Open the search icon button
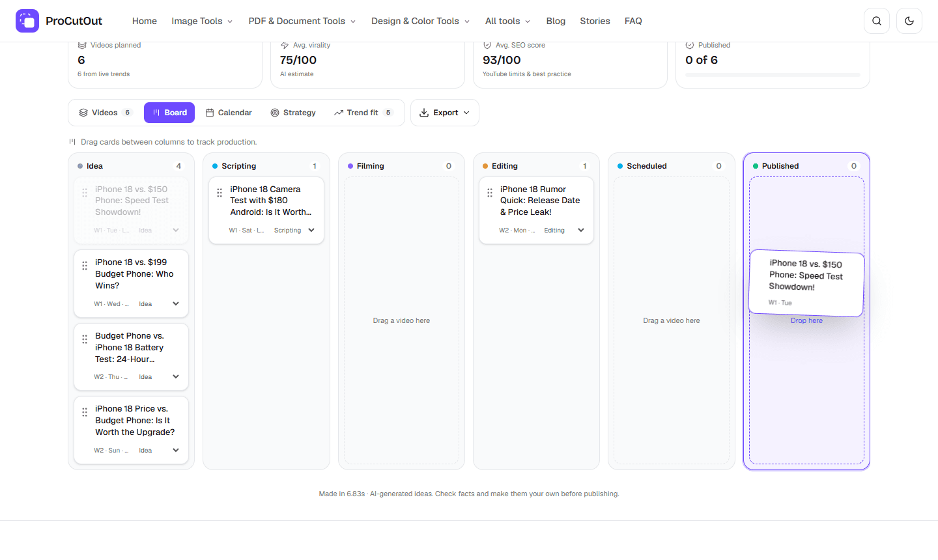Image resolution: width=938 pixels, height=560 pixels. [x=877, y=21]
